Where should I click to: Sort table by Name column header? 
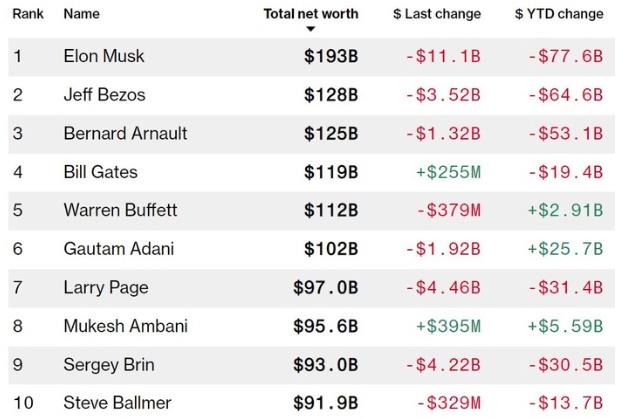(x=80, y=14)
